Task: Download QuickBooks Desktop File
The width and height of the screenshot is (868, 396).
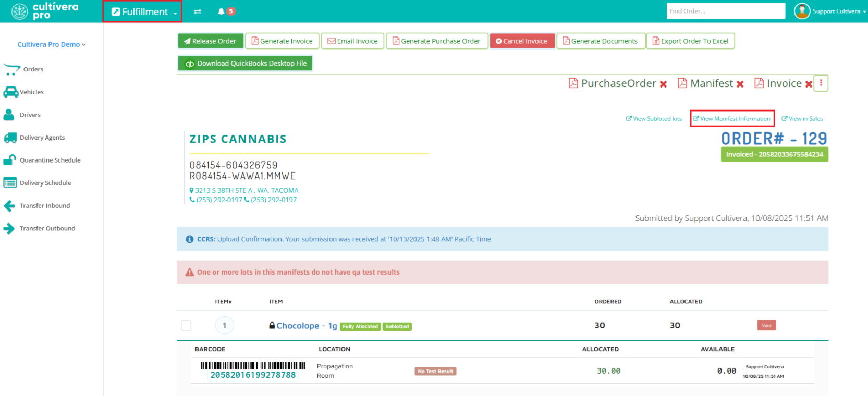Action: (245, 64)
